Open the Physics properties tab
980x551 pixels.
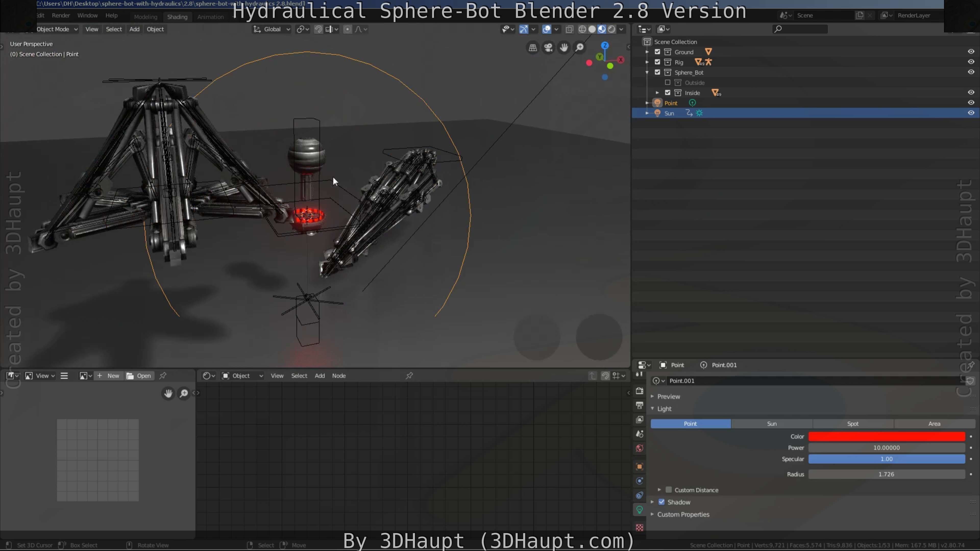(x=640, y=481)
